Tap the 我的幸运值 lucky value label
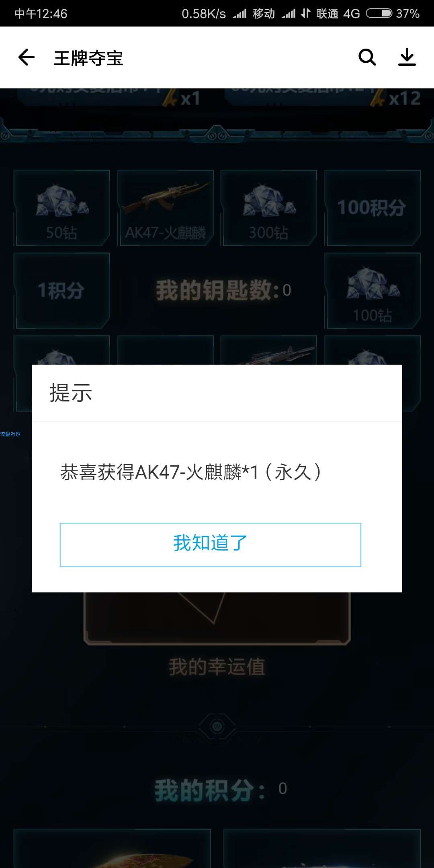Image resolution: width=434 pixels, height=868 pixels. point(217,667)
